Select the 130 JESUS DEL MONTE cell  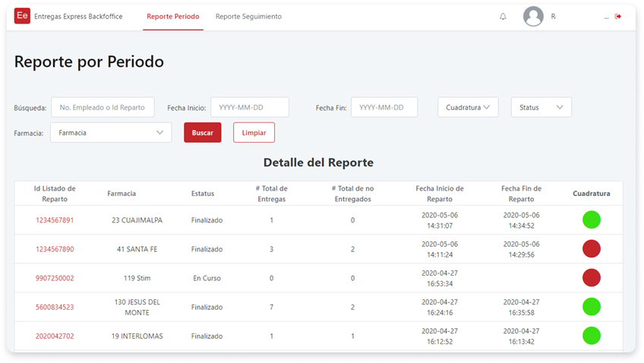(x=137, y=307)
